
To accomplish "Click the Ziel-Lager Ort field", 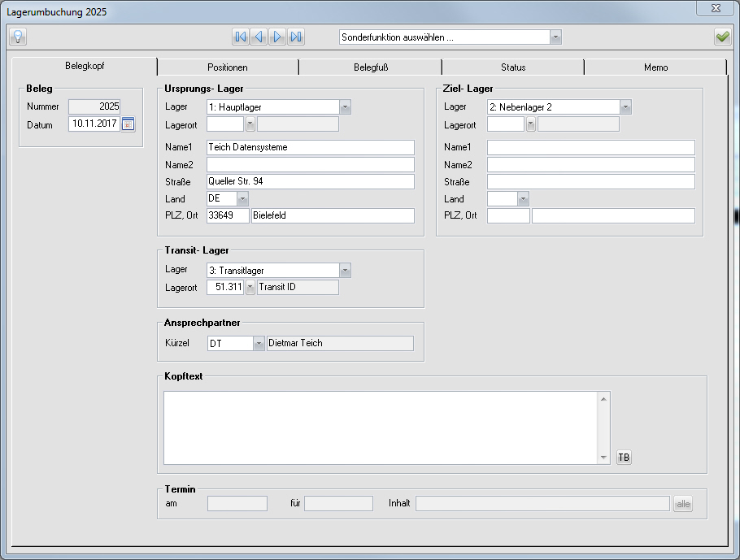I will point(613,215).
